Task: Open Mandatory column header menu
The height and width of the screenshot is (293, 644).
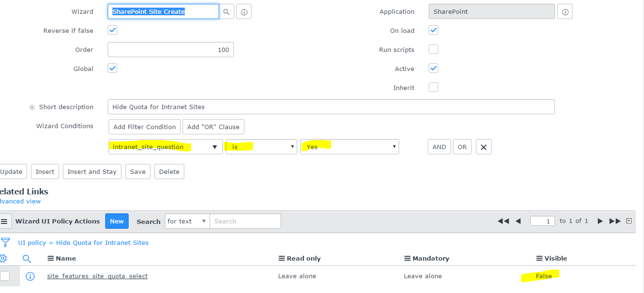Action: [407, 258]
